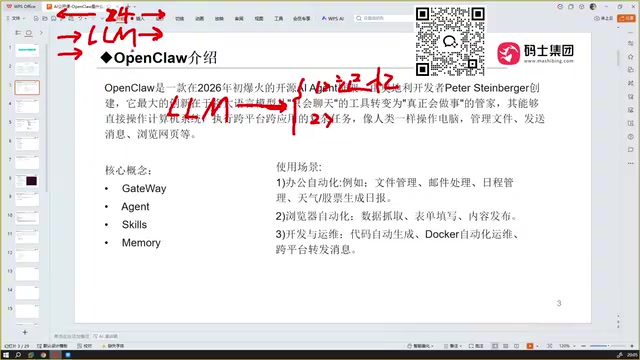Click the GateWay bullet text
Viewport: 640px width, 360px height.
pyautogui.click(x=144, y=189)
